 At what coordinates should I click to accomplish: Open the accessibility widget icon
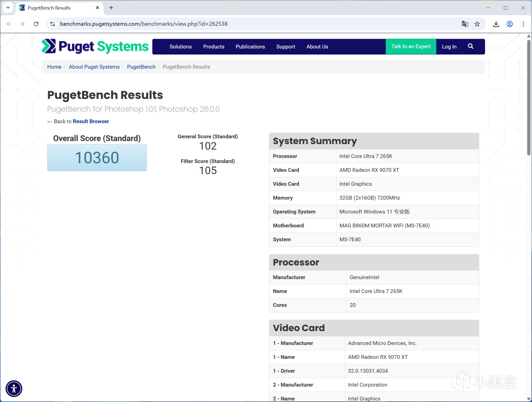14,389
